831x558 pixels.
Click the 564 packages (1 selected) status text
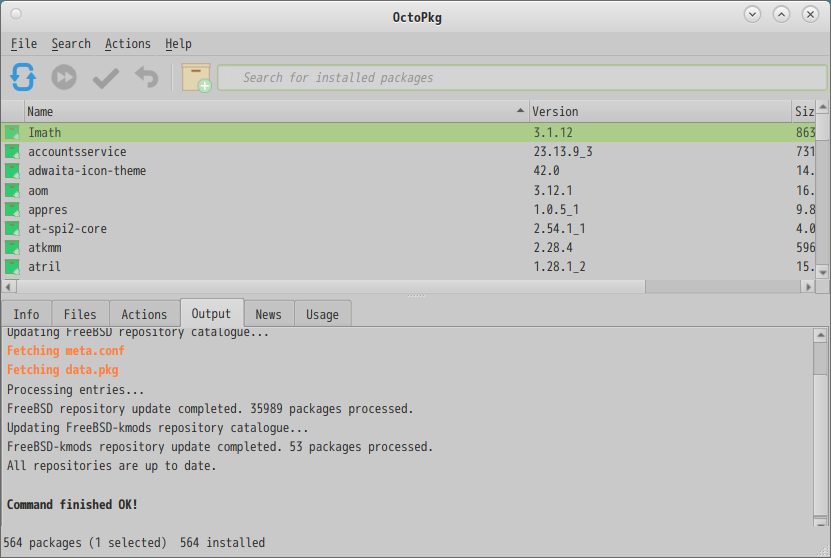(x=85, y=543)
